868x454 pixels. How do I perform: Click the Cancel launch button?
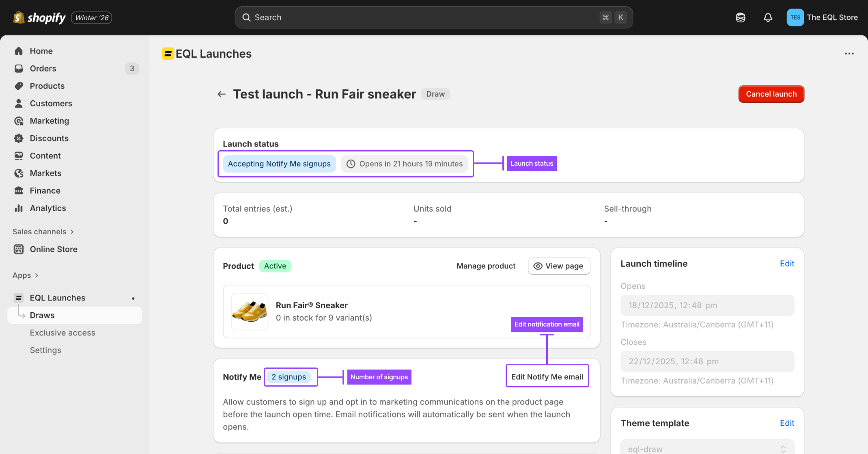pyautogui.click(x=771, y=94)
